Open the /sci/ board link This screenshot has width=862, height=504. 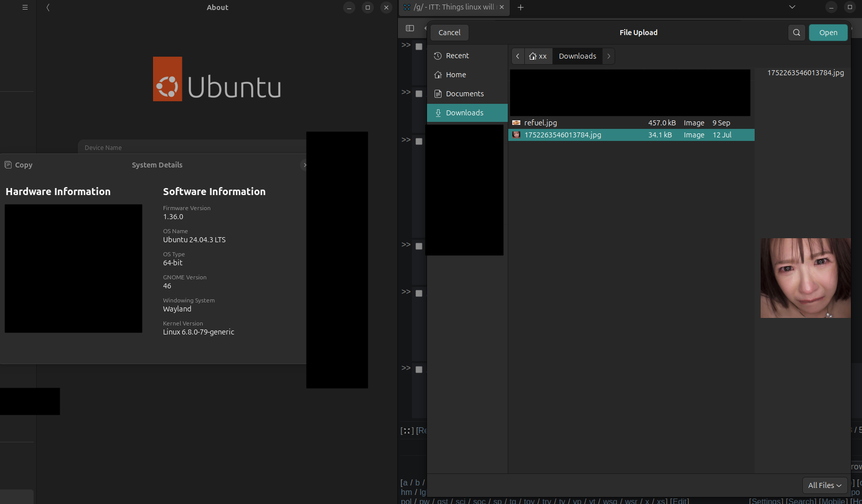tap(460, 501)
